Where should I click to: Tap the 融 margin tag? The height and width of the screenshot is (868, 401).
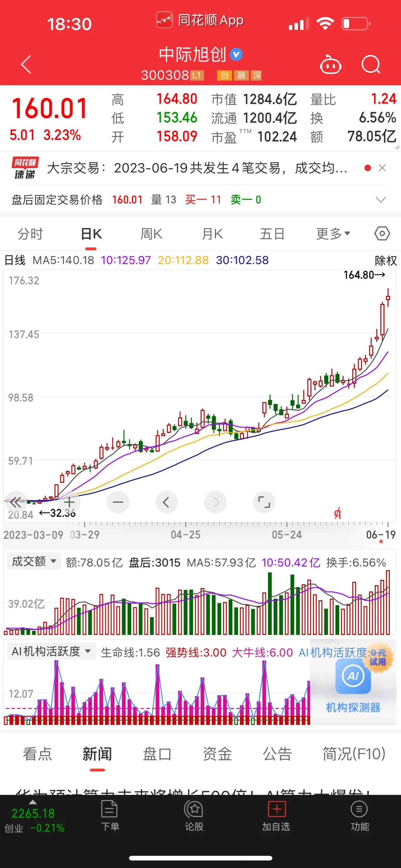tap(241, 75)
